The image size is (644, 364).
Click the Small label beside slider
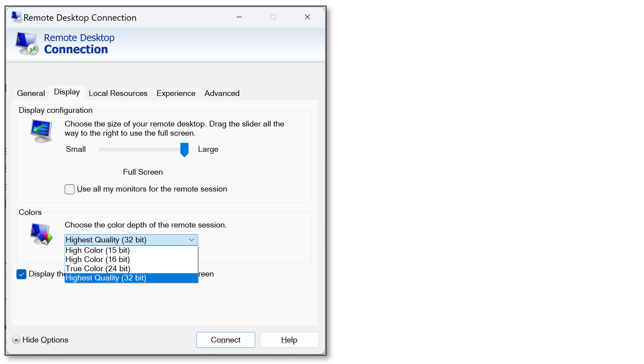coord(76,149)
